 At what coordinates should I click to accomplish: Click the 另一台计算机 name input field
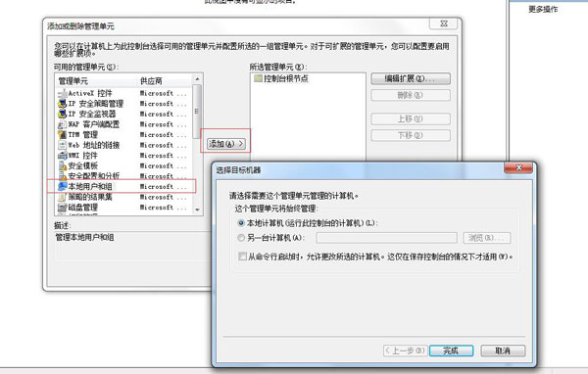tap(387, 238)
